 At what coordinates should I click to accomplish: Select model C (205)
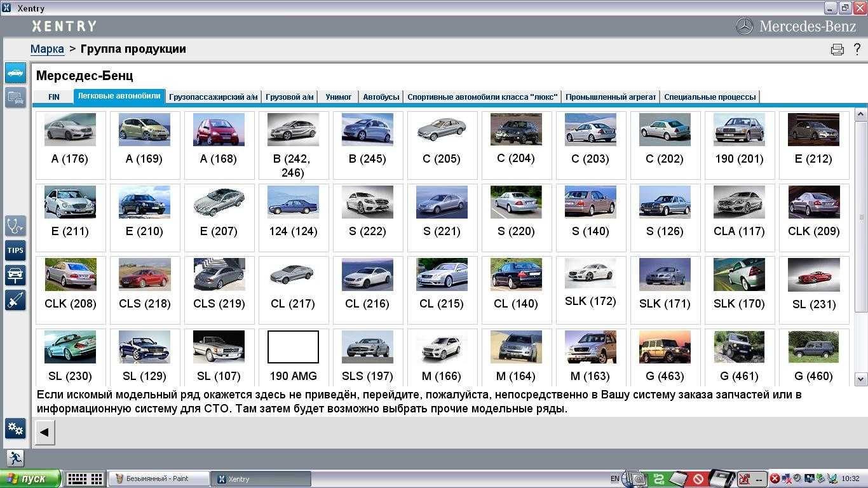pos(442,145)
